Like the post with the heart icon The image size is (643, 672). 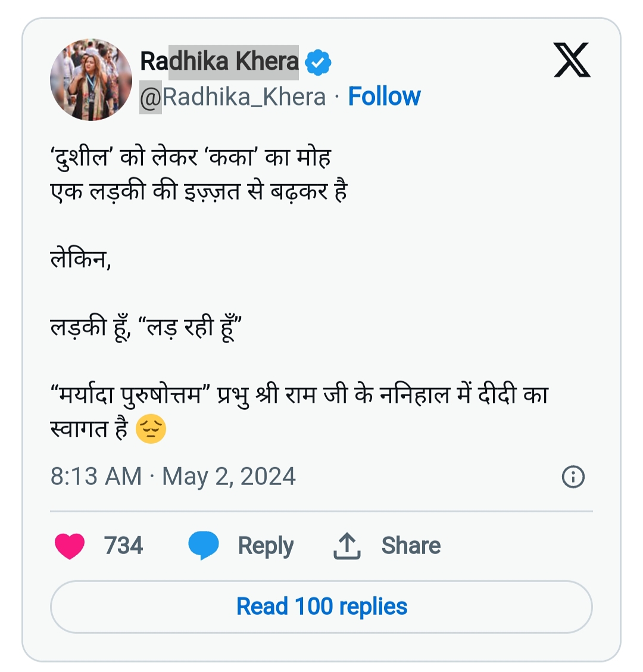pyautogui.click(x=70, y=546)
